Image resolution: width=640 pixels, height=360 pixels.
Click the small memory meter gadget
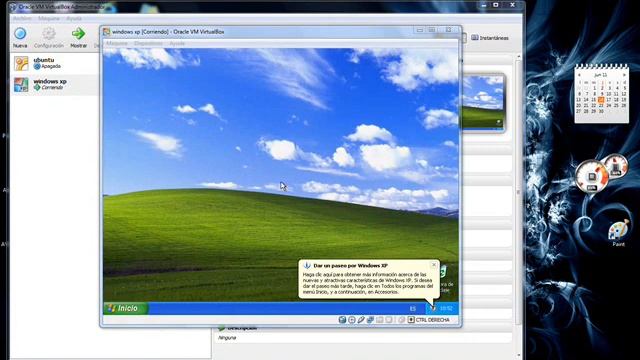616,166
